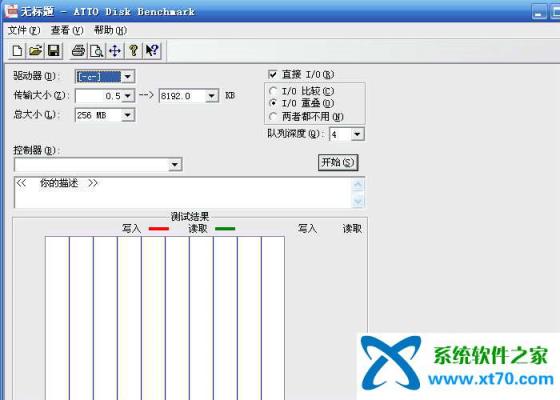The height and width of the screenshot is (400, 560).
Task: Open print preview toolbar icon
Action: pyautogui.click(x=96, y=51)
